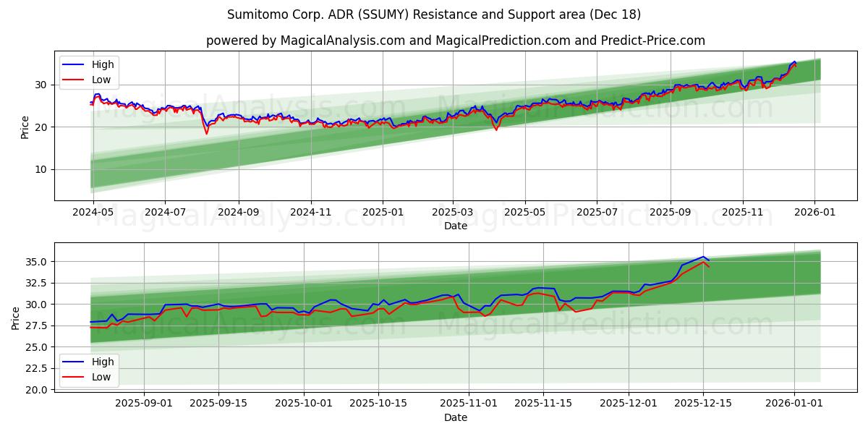Click the chart title mentioning SSUMY
The width and height of the screenshot is (868, 434).
(434, 14)
